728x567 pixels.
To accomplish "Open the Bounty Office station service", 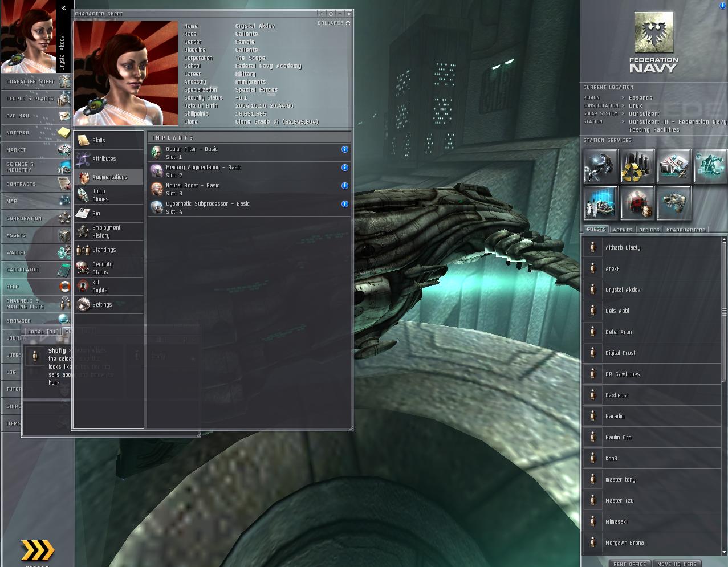I will pos(637,202).
